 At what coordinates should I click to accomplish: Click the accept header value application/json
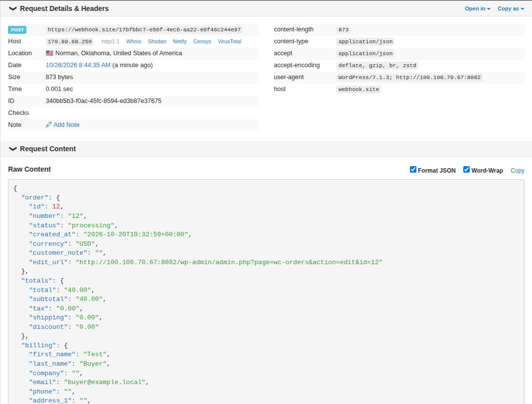pos(366,53)
